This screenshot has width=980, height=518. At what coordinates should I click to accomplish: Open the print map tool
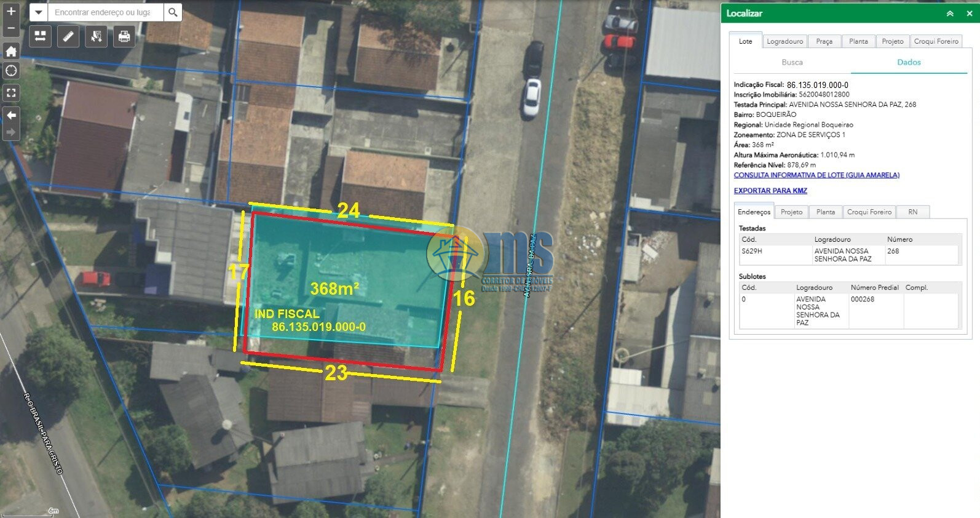(x=124, y=37)
